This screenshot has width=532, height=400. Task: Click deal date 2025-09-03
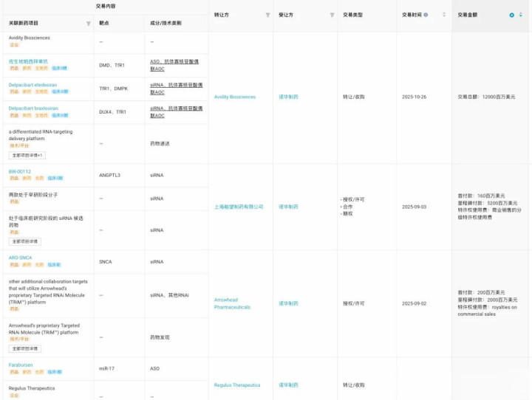(414, 207)
